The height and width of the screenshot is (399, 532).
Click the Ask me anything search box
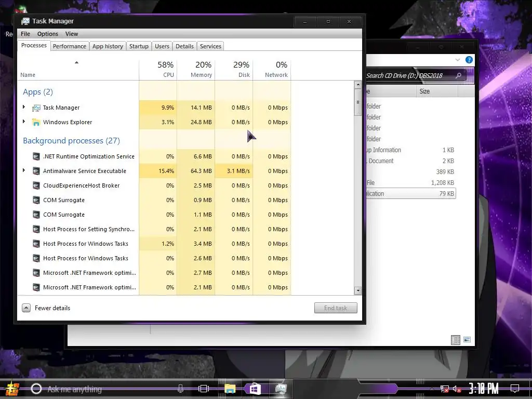(109, 389)
